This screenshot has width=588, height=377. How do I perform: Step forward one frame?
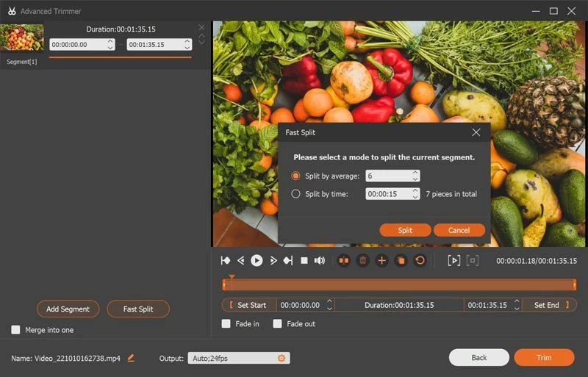coord(273,260)
